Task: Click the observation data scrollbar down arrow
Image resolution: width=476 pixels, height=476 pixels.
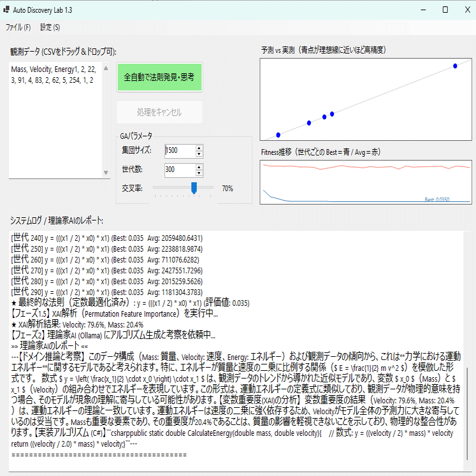Action: tap(106, 173)
